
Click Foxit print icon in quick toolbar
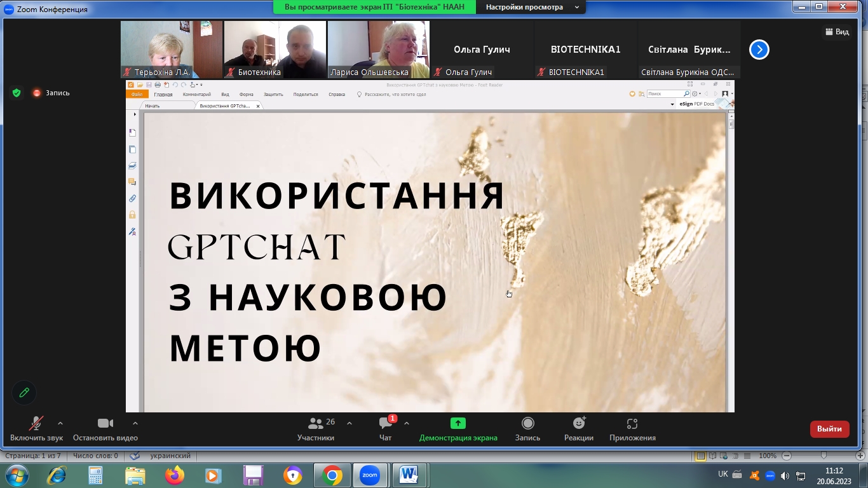click(x=158, y=85)
